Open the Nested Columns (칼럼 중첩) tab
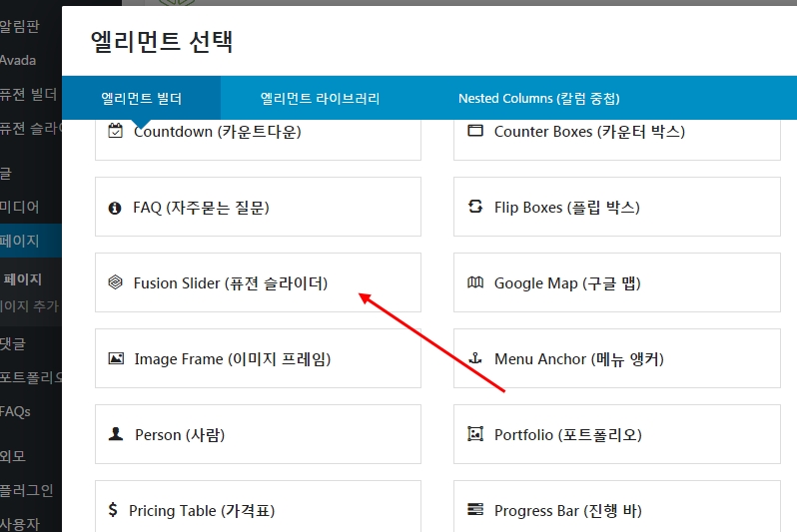797x532 pixels. [x=538, y=98]
